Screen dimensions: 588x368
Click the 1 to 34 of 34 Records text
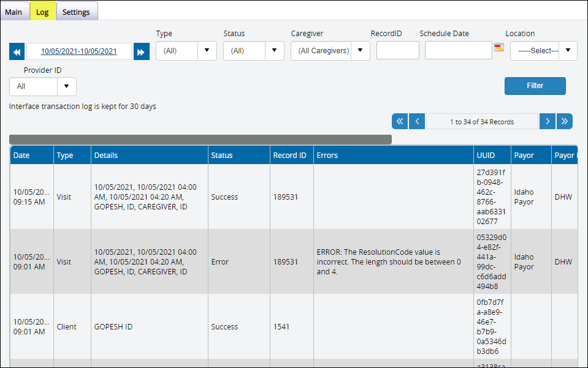(482, 122)
